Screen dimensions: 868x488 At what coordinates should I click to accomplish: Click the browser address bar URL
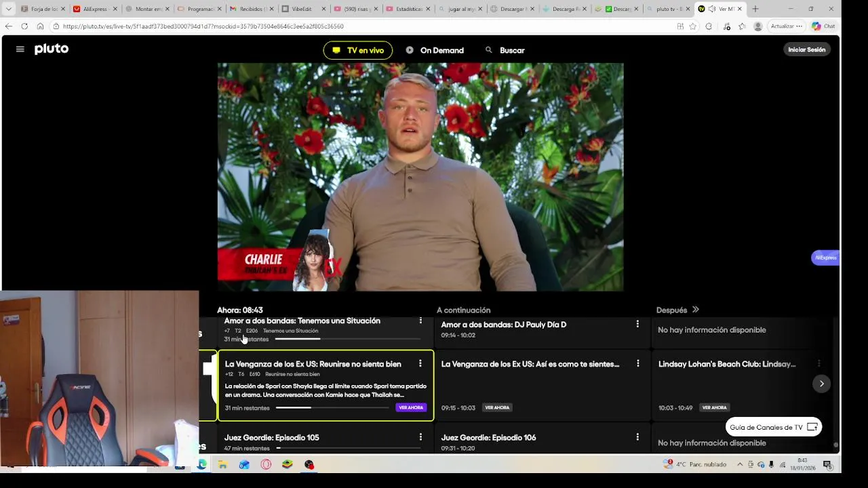click(203, 26)
